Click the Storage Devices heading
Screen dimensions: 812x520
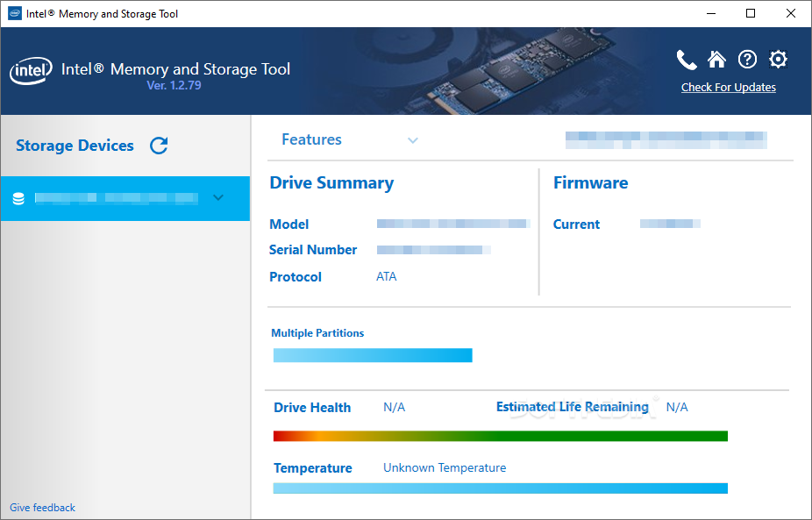point(75,146)
